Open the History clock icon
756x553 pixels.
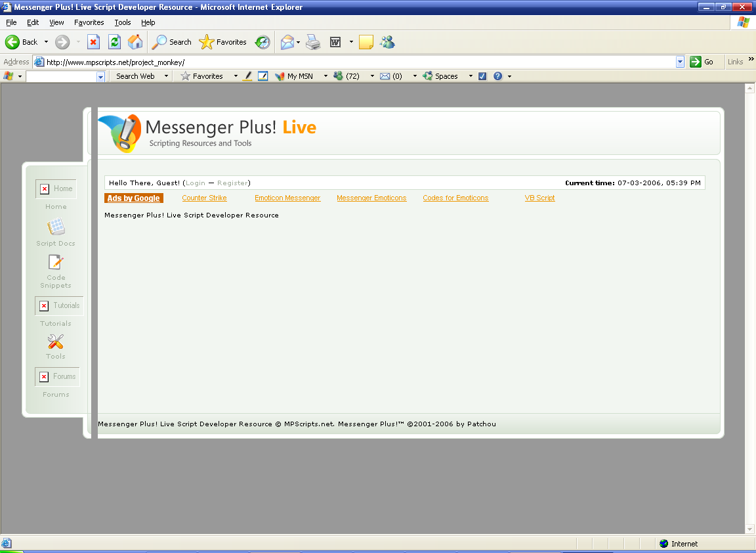click(x=262, y=43)
